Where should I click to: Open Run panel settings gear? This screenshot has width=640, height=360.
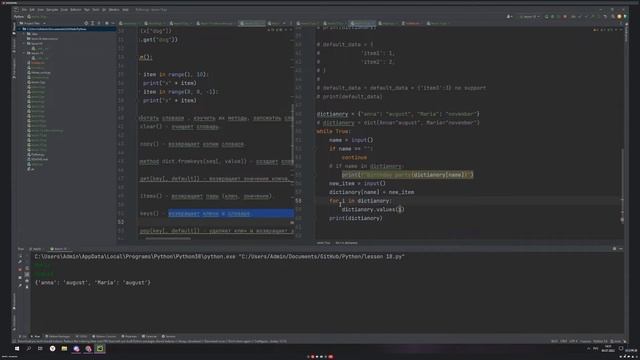614,249
